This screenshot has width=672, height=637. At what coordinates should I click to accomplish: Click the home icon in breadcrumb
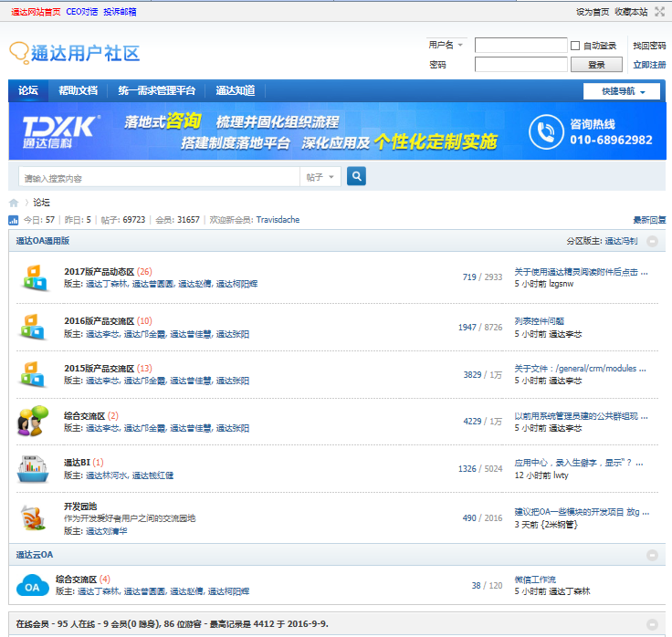point(14,203)
